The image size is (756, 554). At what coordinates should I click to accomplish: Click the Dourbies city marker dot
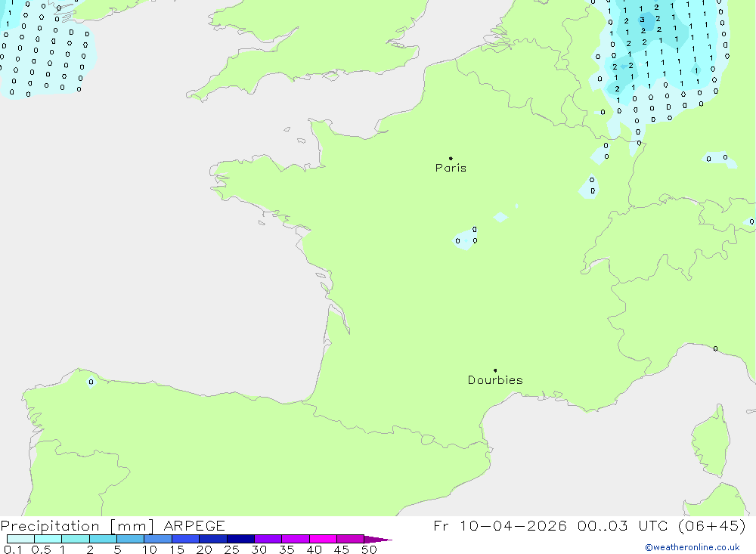495,370
